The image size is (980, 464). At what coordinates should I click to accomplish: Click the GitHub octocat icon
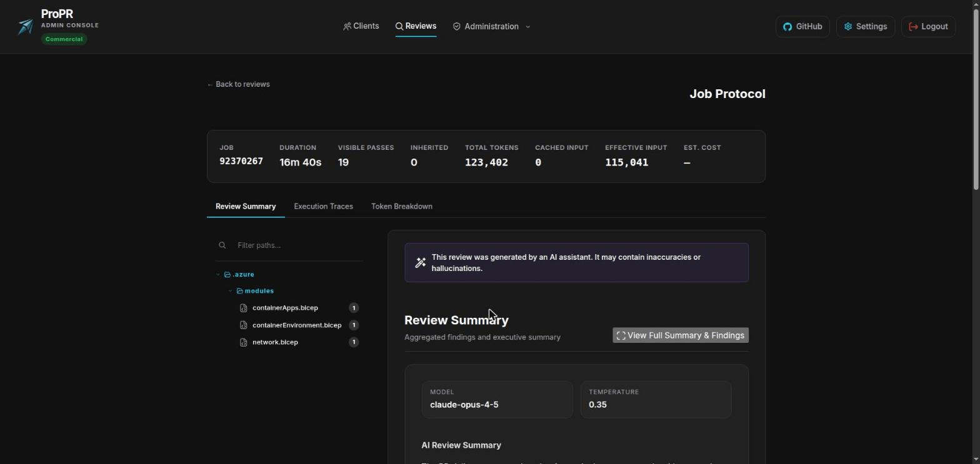pyautogui.click(x=787, y=26)
